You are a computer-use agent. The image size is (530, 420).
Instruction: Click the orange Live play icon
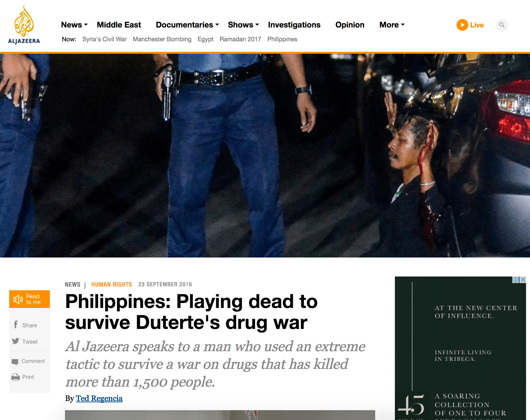(x=462, y=25)
